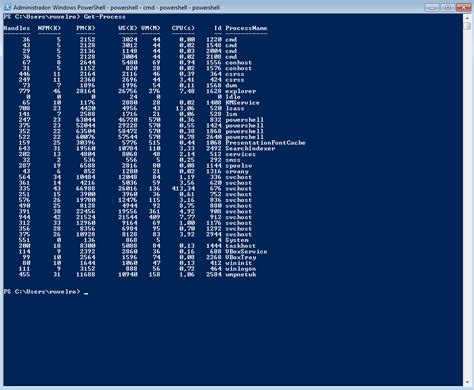
Task: Click the services process name
Action: click(x=241, y=154)
